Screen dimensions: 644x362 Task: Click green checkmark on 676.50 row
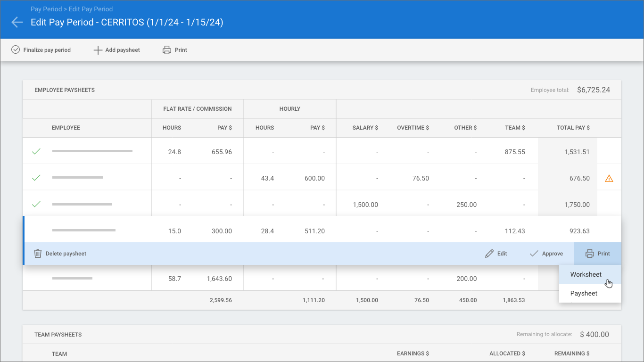(36, 178)
